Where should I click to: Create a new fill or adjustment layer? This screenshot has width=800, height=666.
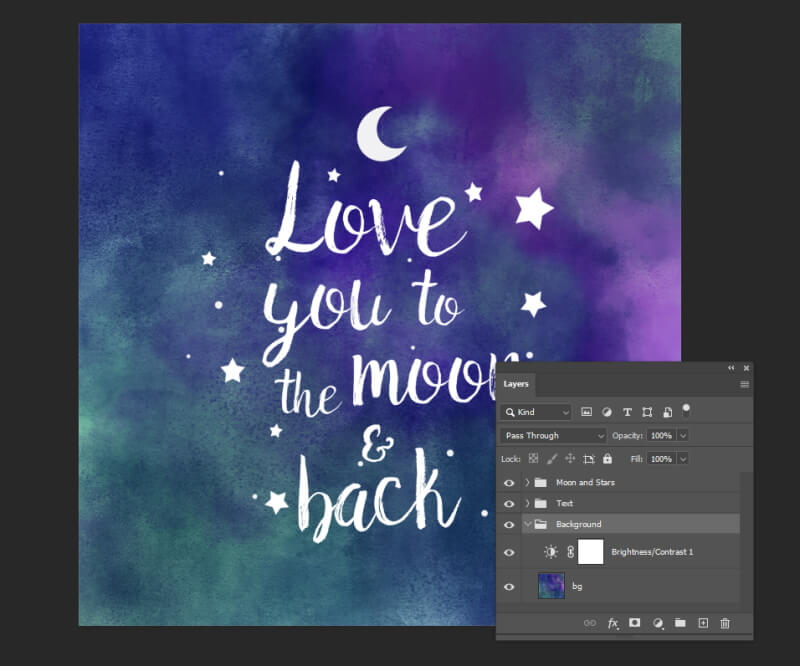click(x=658, y=623)
